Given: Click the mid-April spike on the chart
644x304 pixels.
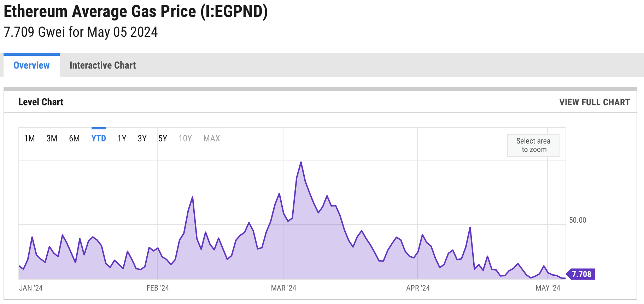Looking at the screenshot, I should tap(470, 228).
